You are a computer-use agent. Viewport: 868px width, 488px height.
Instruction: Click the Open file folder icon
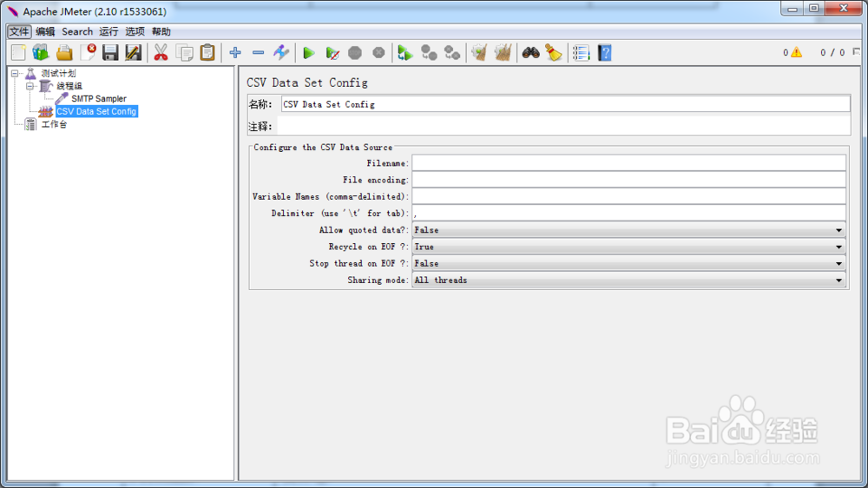point(64,53)
